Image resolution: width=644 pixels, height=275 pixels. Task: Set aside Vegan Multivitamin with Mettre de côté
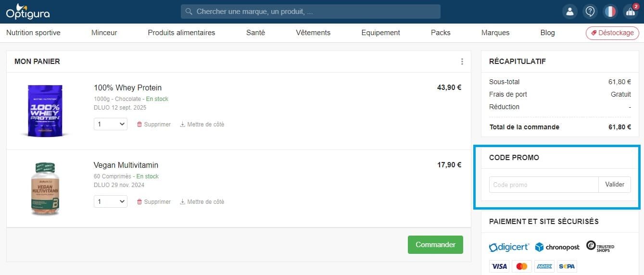202,202
